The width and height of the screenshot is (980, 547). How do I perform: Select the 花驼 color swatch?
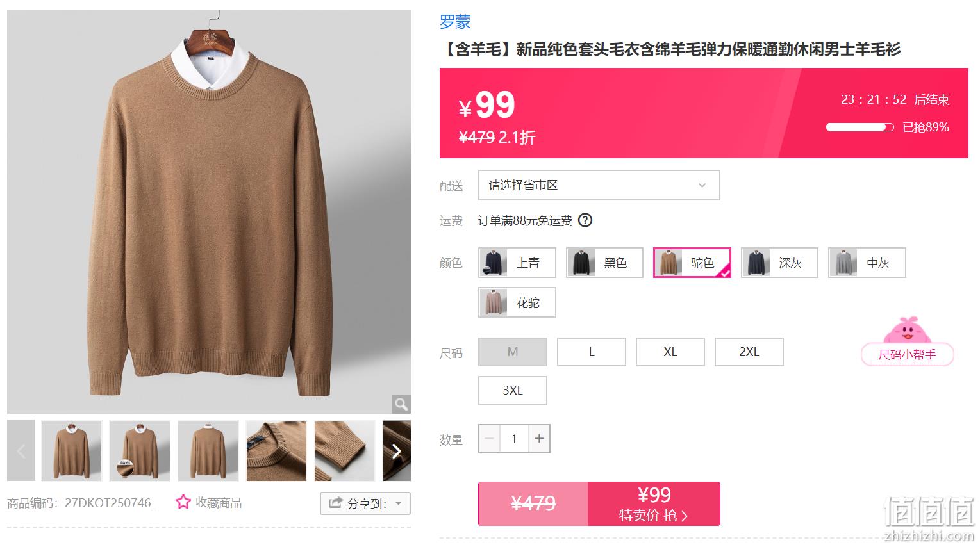(x=517, y=302)
